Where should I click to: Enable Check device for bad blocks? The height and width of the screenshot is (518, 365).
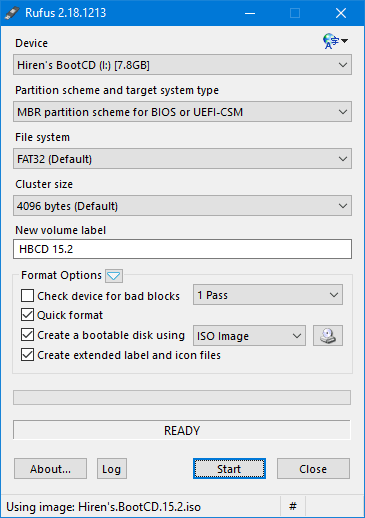tap(27, 295)
